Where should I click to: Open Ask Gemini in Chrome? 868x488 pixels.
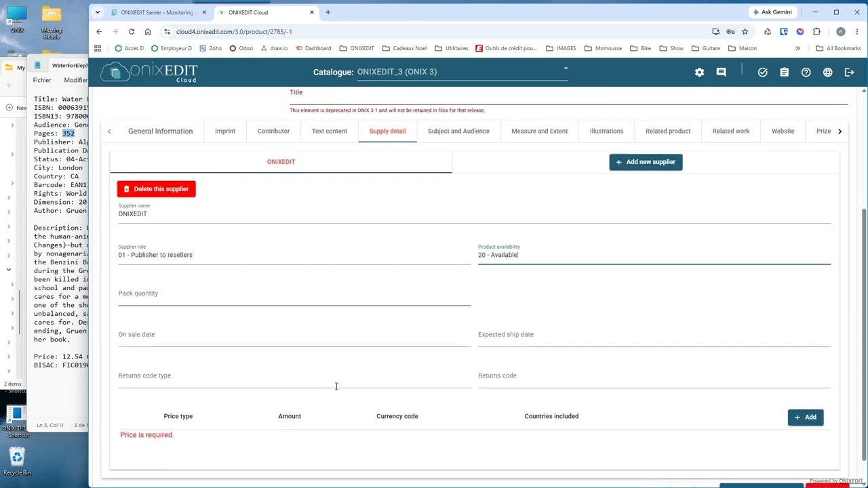click(772, 12)
